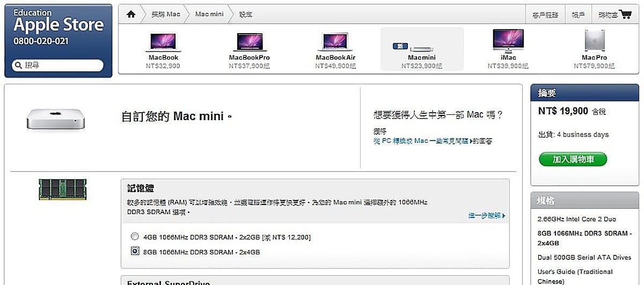Open the shopping cart icon
Screen dimensions: 644x285
625,14
